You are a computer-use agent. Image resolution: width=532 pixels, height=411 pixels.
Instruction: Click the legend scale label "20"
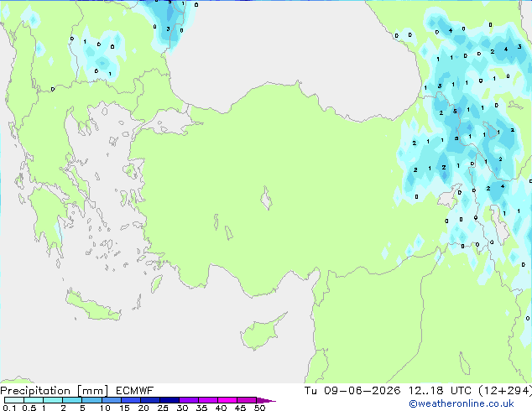pos(143,408)
